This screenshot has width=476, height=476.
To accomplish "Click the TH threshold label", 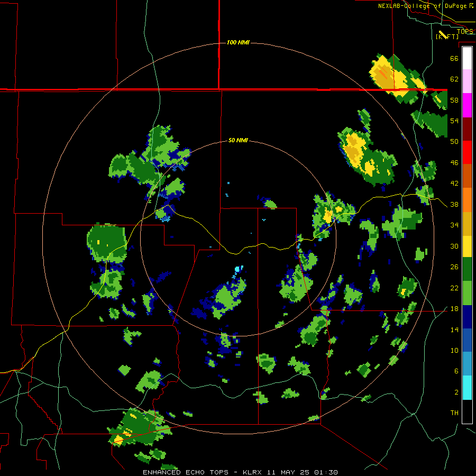I will [x=454, y=413].
